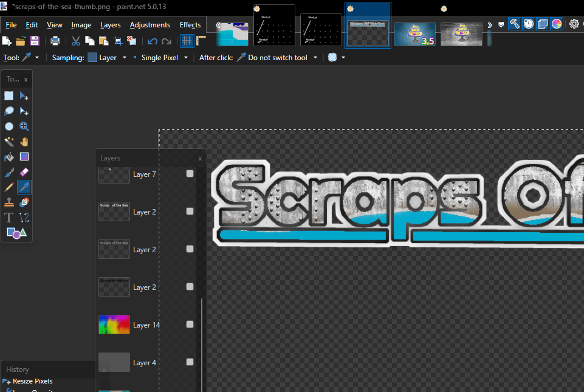584x392 pixels.
Task: Select the Magic Wand tool
Action: click(9, 142)
